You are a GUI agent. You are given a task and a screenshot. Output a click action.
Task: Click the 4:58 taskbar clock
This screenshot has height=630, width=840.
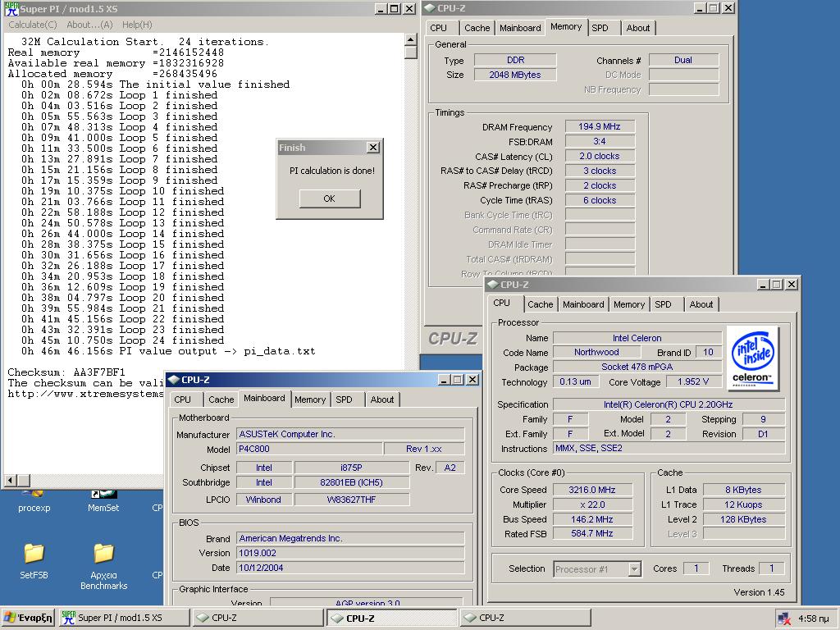[x=813, y=619]
